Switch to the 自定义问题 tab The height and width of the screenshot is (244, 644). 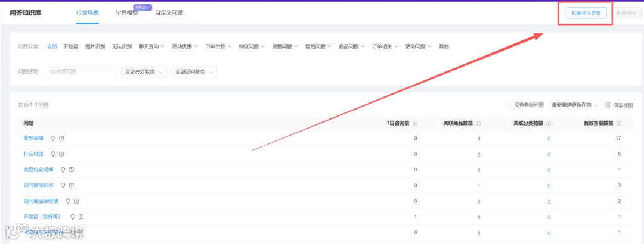pyautogui.click(x=169, y=12)
